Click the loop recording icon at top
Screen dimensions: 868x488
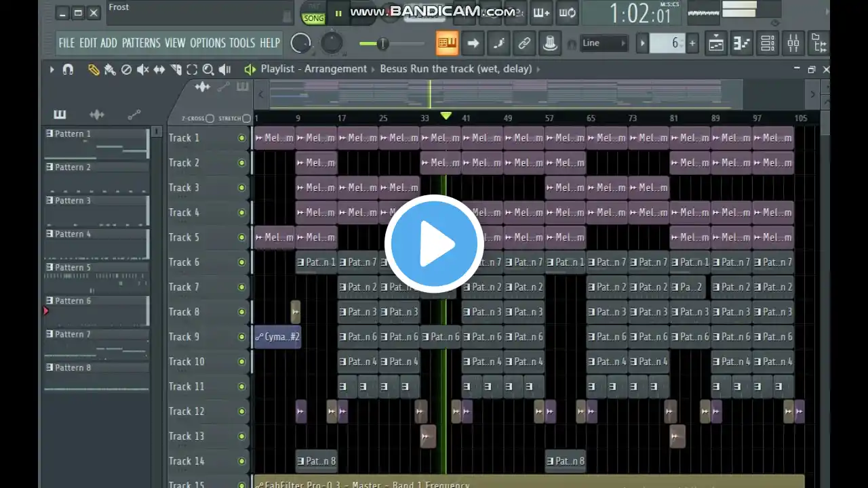coord(568,12)
